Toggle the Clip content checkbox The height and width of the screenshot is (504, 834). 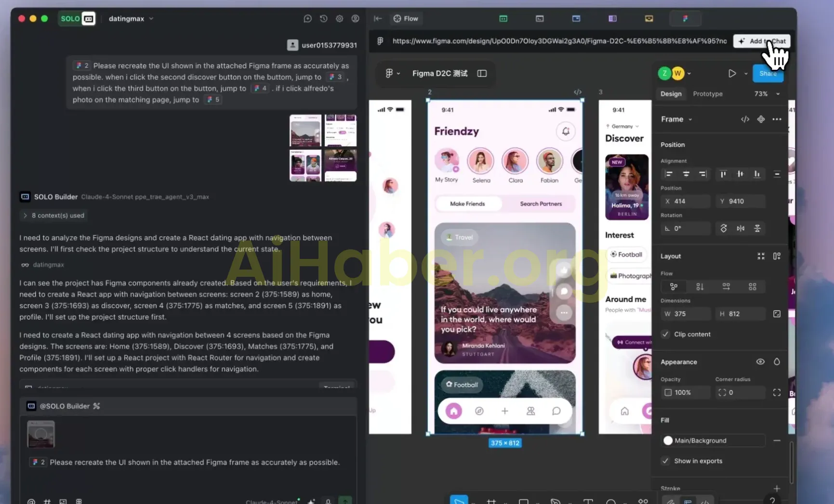click(665, 334)
